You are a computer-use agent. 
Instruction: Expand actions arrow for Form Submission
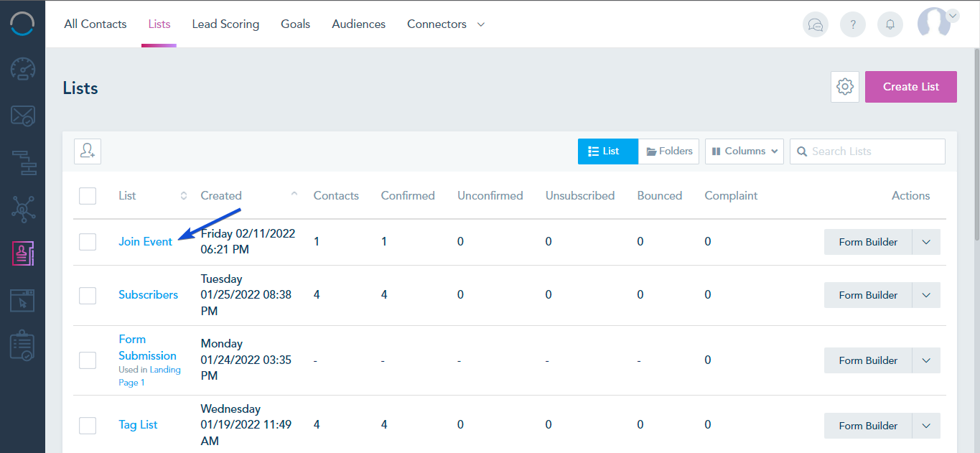(x=926, y=360)
